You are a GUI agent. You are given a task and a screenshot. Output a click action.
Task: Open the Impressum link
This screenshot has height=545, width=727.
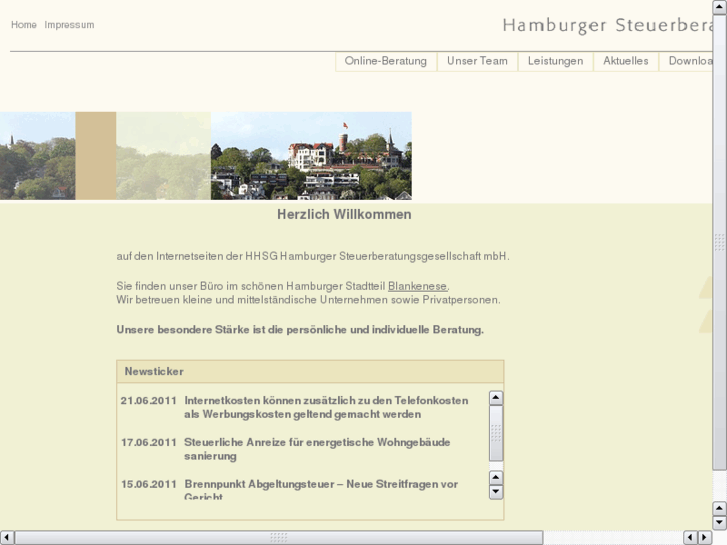(69, 25)
